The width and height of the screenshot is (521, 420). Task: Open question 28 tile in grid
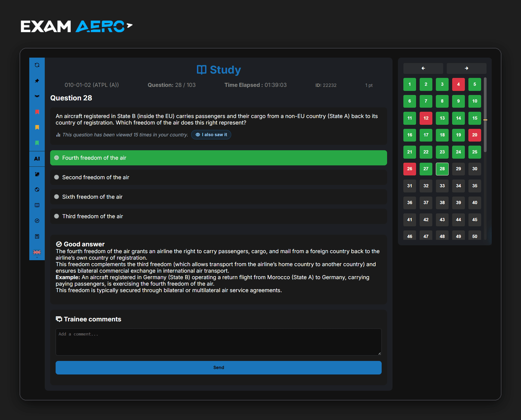442,169
